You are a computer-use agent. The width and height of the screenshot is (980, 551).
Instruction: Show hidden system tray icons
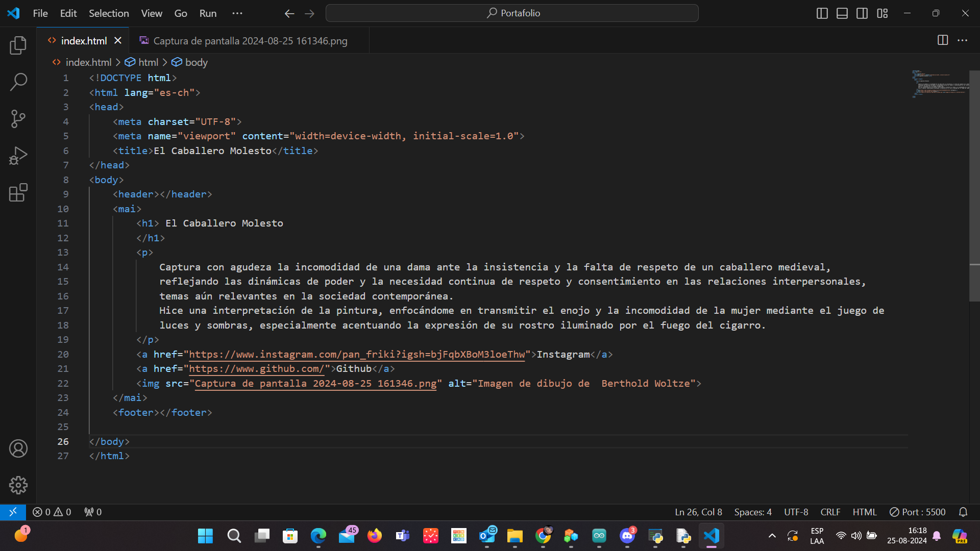click(x=772, y=536)
